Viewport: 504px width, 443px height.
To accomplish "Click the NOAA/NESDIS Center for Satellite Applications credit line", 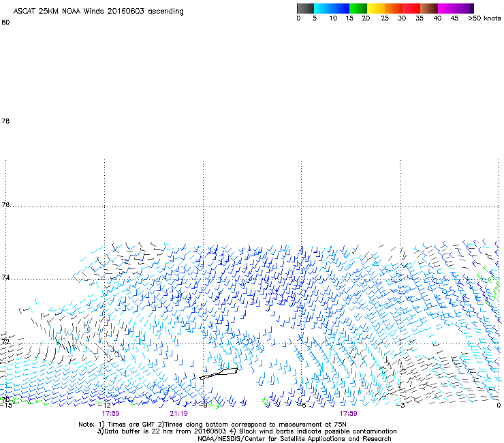I will [x=294, y=439].
